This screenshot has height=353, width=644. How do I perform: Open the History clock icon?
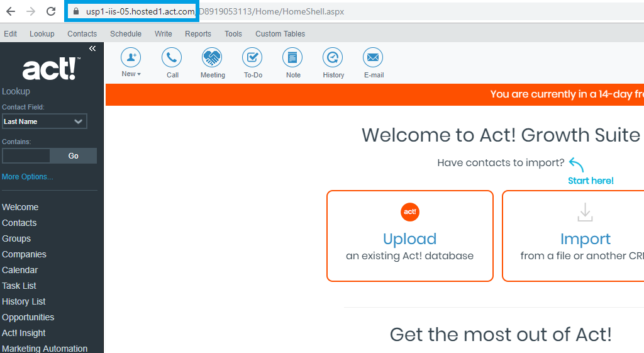[333, 58]
